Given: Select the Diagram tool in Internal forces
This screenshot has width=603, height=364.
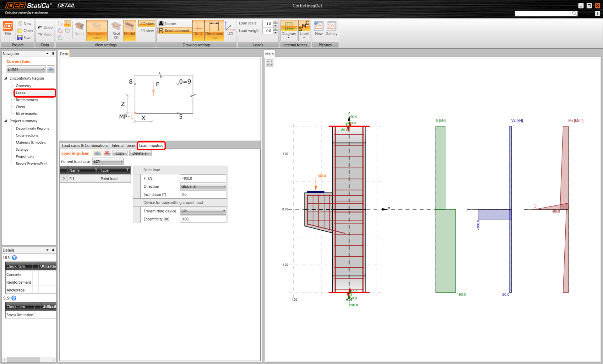Looking at the screenshot, I should tap(289, 30).
